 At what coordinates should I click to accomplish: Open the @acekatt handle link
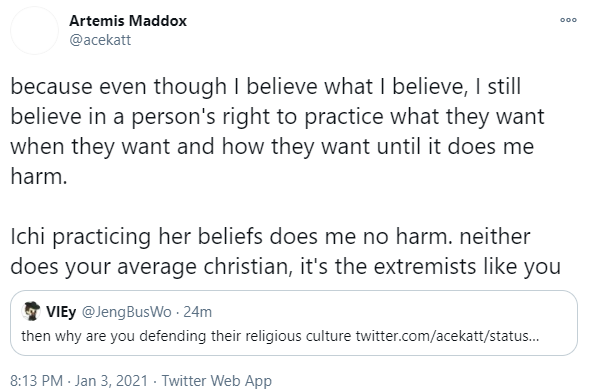coord(100,40)
